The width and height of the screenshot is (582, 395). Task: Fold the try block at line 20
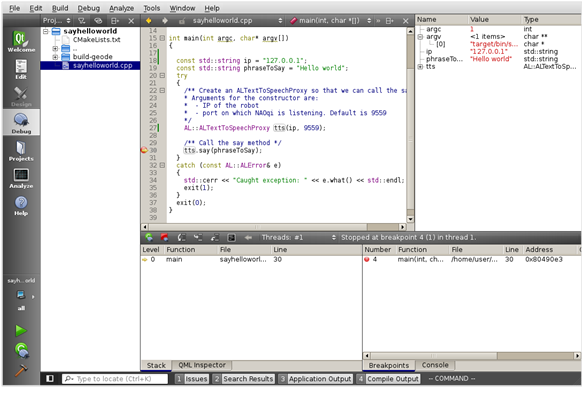coord(162,75)
